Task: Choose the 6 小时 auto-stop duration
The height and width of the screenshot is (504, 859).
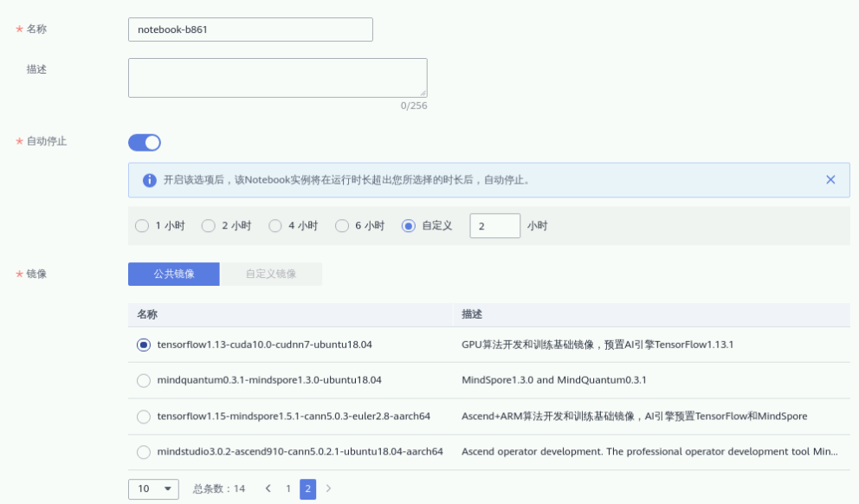Action: pos(342,226)
